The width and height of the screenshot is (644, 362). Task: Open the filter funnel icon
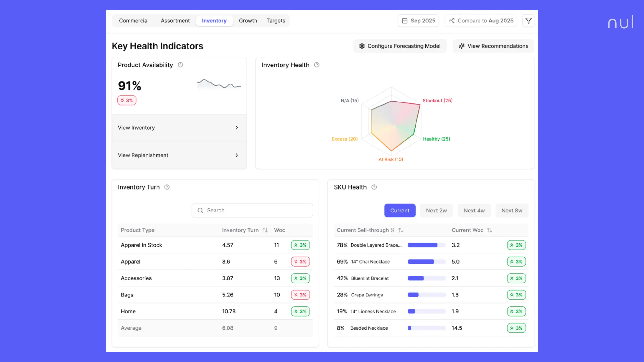coord(528,21)
